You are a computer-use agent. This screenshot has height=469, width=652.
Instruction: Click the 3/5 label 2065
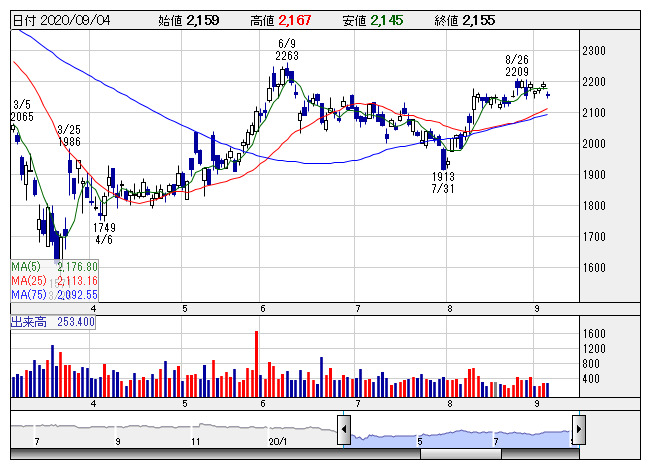click(23, 117)
